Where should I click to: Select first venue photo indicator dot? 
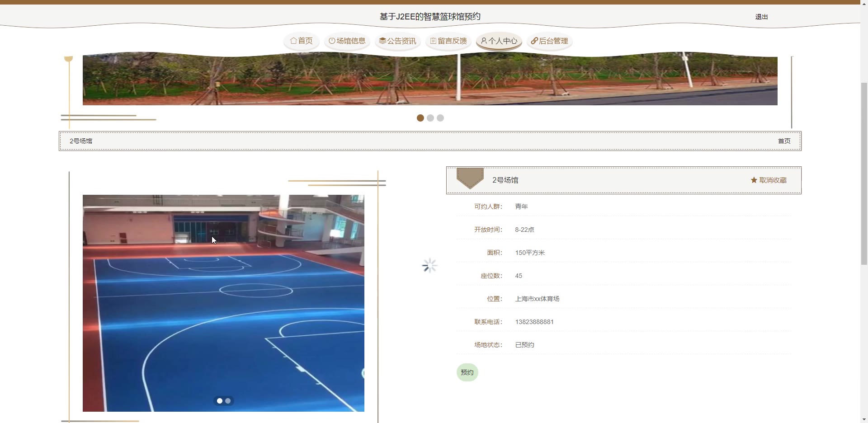click(220, 401)
